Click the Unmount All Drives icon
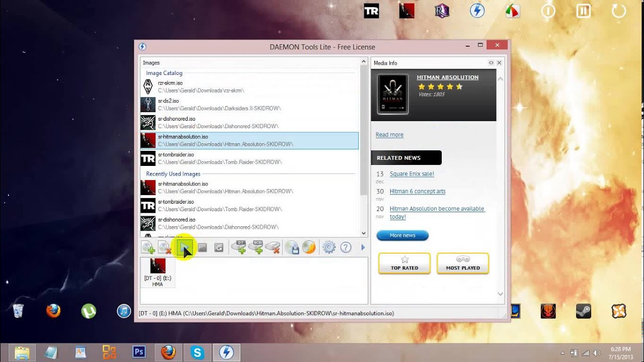Viewport: 644px width, 362px height. click(219, 247)
